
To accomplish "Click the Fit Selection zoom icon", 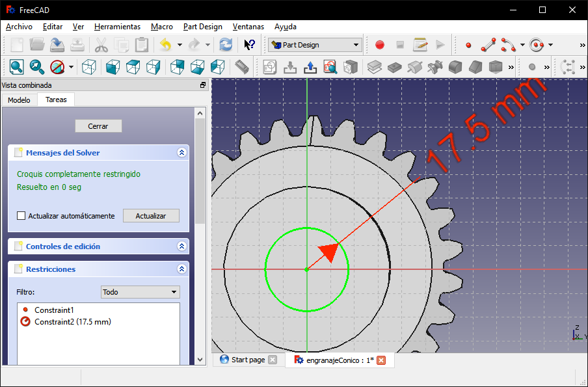I will (37, 67).
